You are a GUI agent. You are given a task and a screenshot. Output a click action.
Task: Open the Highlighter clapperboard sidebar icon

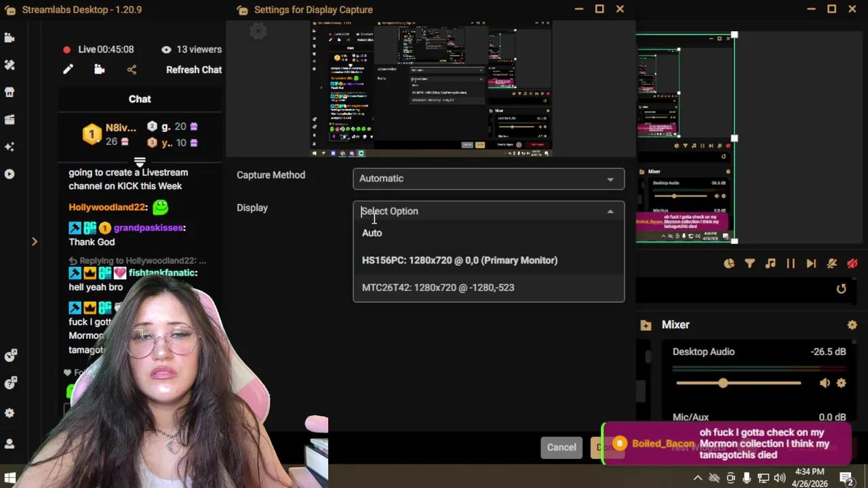(x=9, y=119)
